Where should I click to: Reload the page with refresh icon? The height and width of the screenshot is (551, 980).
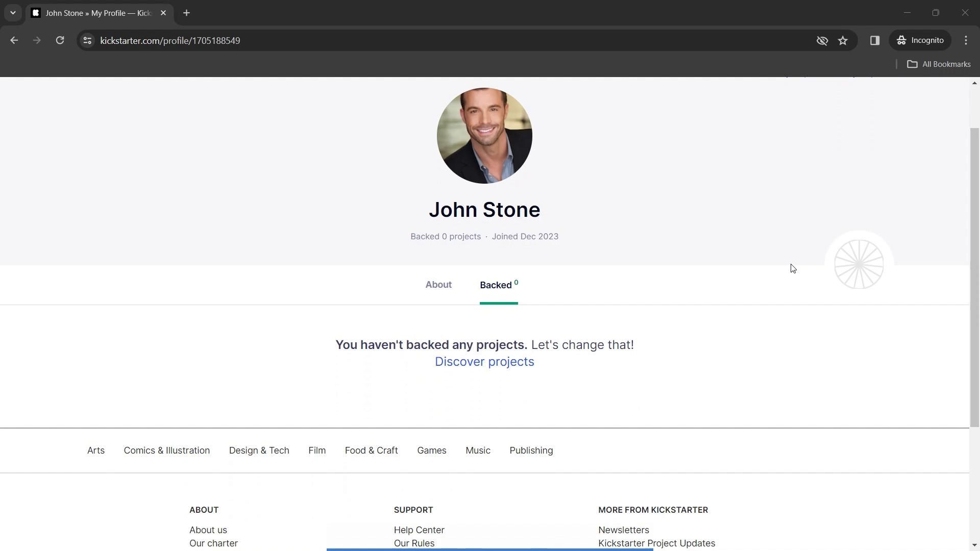coord(60,40)
